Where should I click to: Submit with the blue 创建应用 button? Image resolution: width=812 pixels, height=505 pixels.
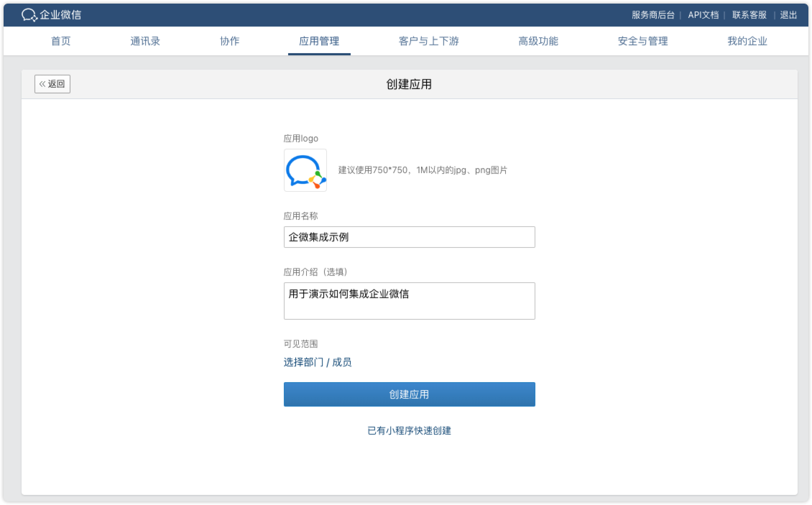pyautogui.click(x=409, y=394)
